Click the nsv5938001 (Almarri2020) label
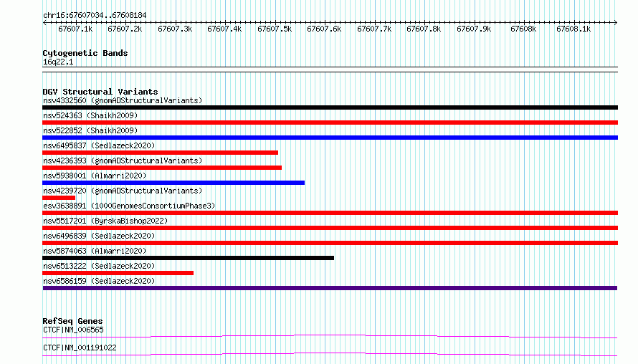The width and height of the screenshot is (638, 364). (x=95, y=176)
